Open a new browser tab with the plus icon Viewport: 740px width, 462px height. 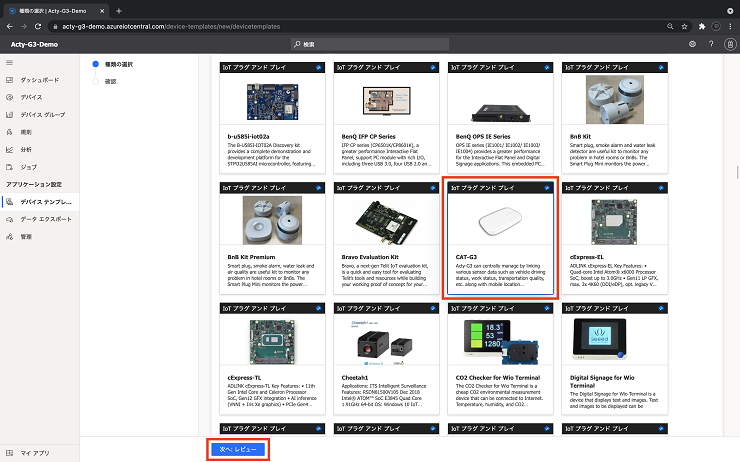point(118,10)
